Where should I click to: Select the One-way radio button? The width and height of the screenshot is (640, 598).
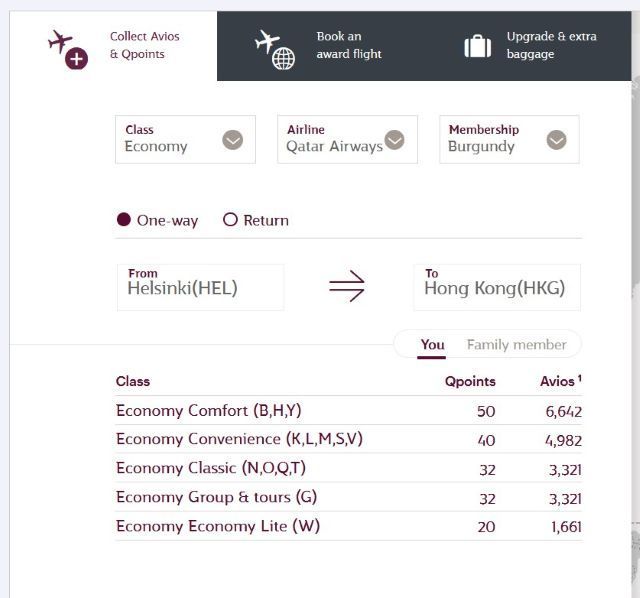point(124,220)
